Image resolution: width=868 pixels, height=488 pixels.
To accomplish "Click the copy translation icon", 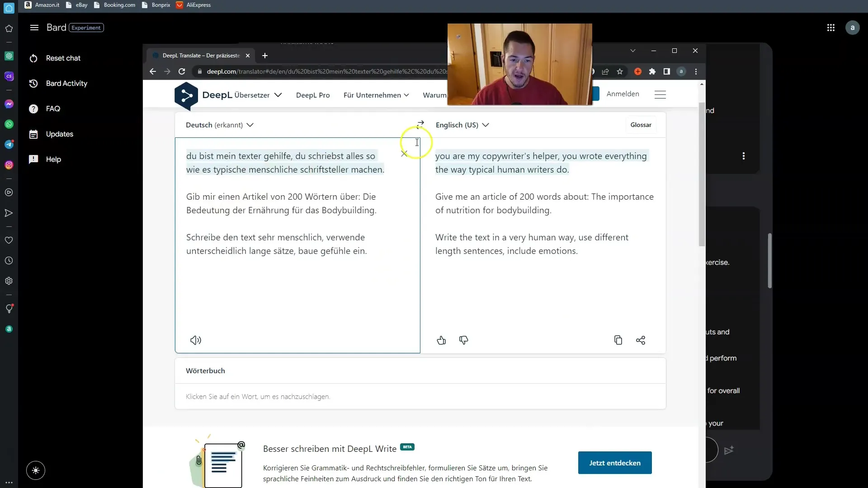I will [x=618, y=340].
